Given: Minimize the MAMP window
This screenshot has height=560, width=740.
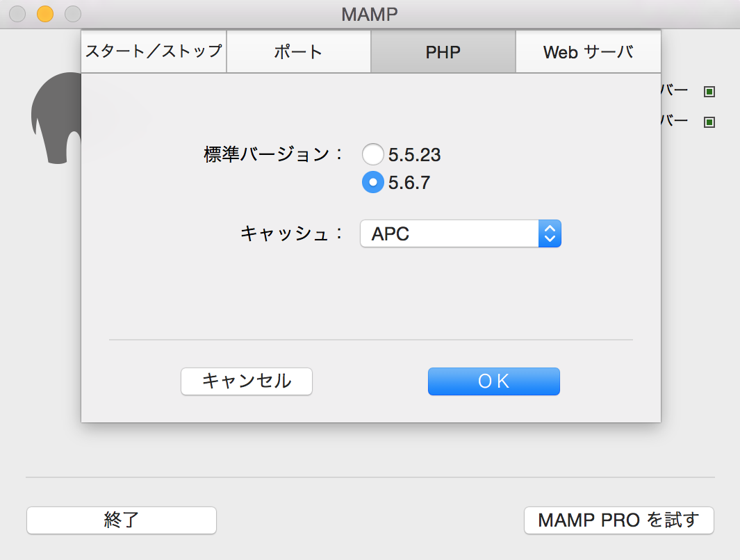Looking at the screenshot, I should (x=44, y=13).
